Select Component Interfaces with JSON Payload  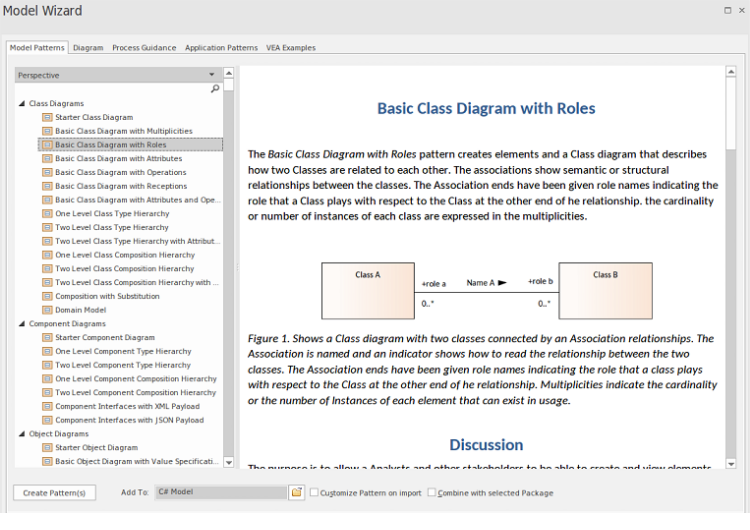coord(129,420)
